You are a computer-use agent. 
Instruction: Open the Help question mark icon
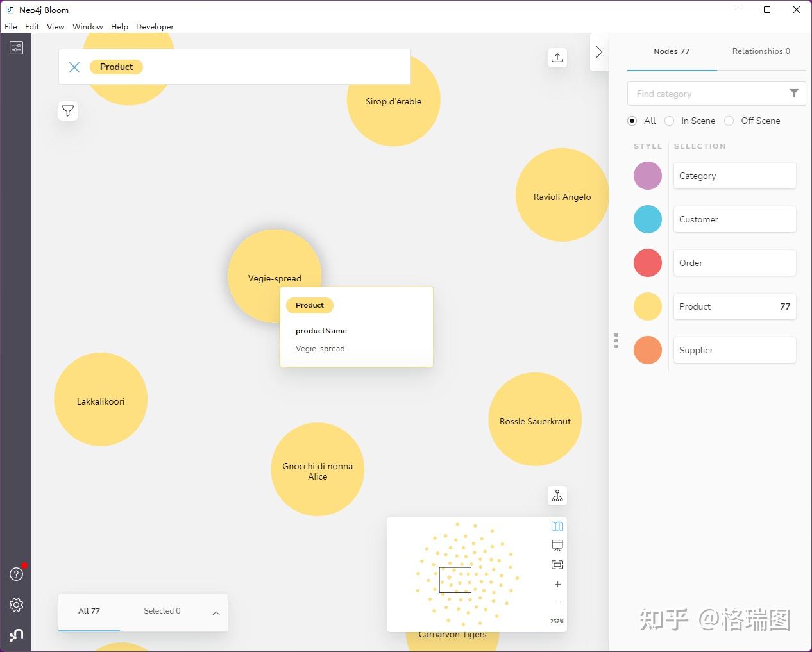(x=17, y=574)
